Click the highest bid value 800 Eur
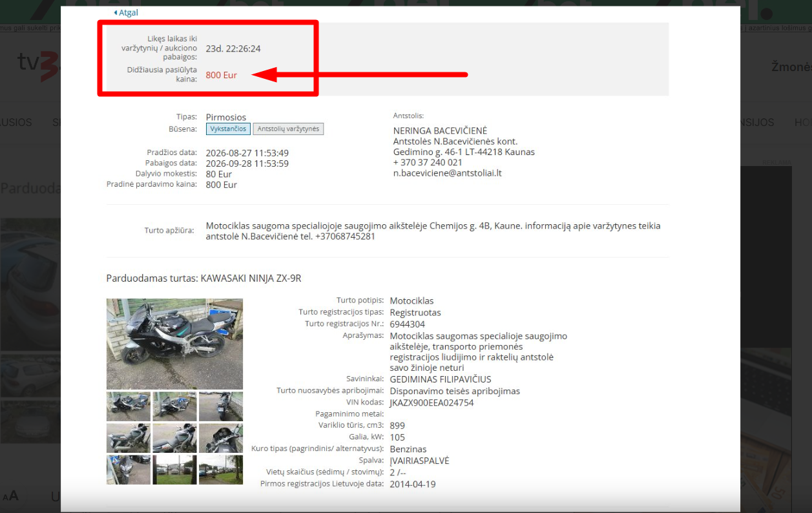Viewport: 812px width, 513px height. coord(222,75)
